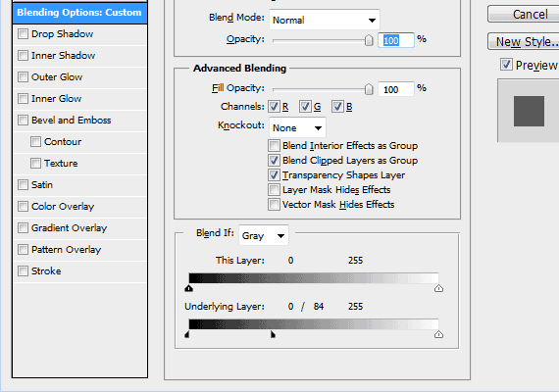Click the Cancel button
This screenshot has width=559, height=392.
tap(524, 15)
